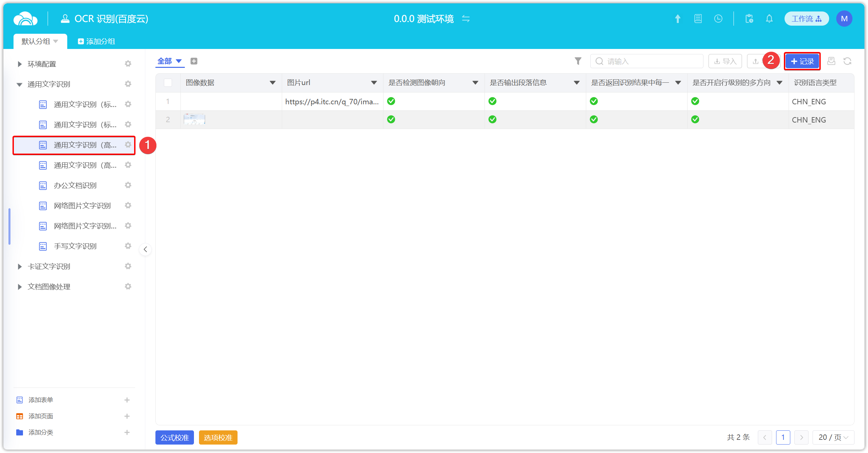The height and width of the screenshot is (453, 868).
Task: Click the switch environment arrows icon
Action: pos(466,19)
